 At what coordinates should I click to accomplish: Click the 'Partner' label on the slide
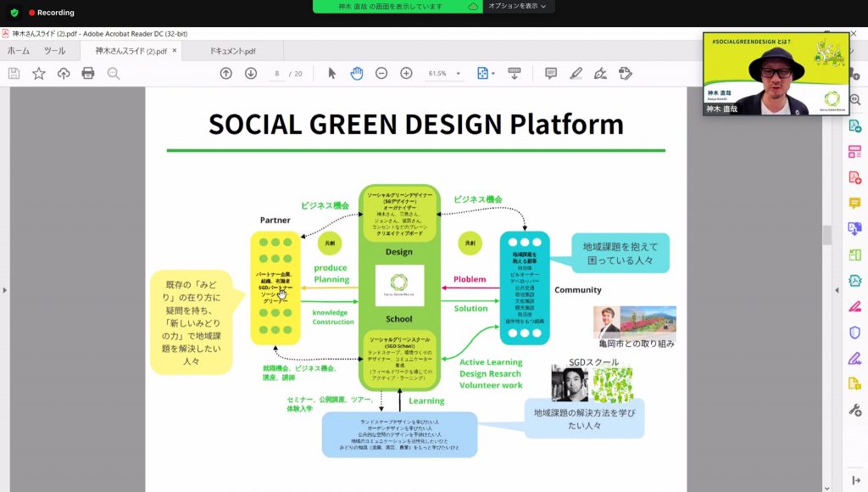click(275, 220)
